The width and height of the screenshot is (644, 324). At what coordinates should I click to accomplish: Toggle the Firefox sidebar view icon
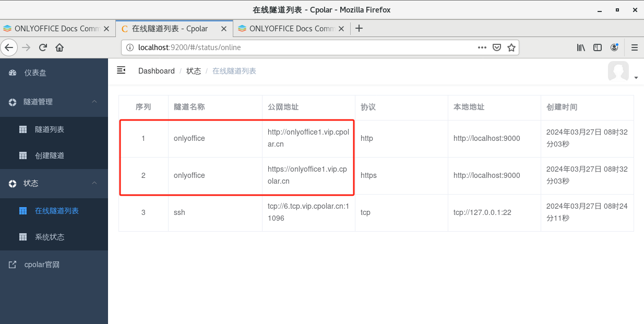[x=598, y=47]
